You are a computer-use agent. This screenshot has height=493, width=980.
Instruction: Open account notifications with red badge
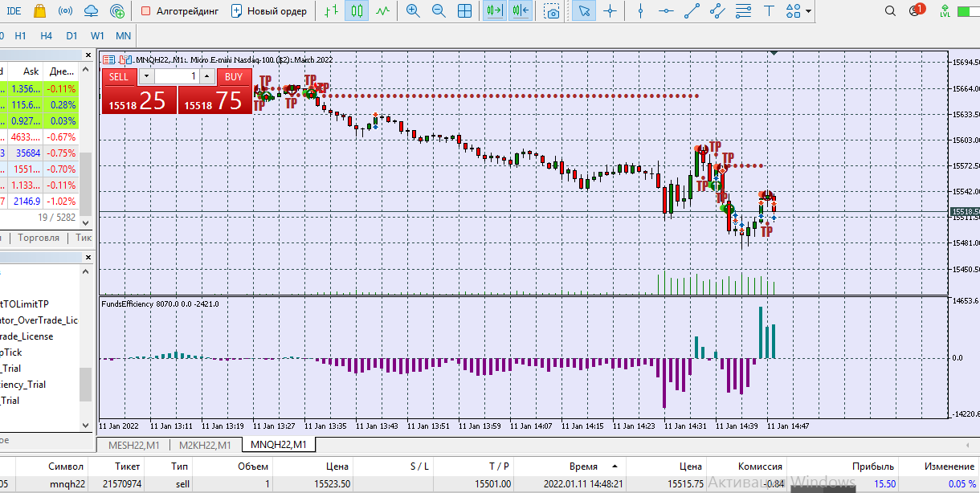pyautogui.click(x=916, y=11)
